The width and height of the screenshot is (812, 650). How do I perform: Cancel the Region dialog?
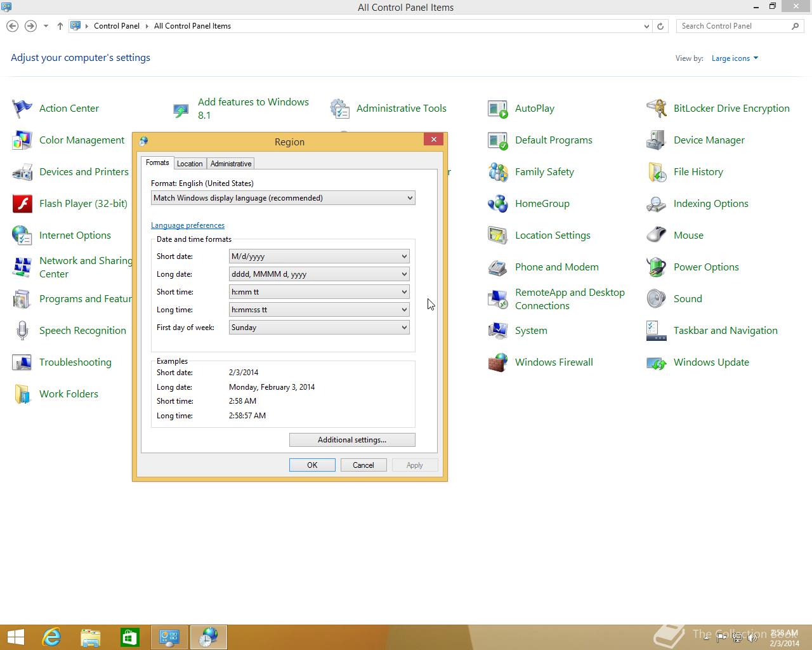[363, 465]
